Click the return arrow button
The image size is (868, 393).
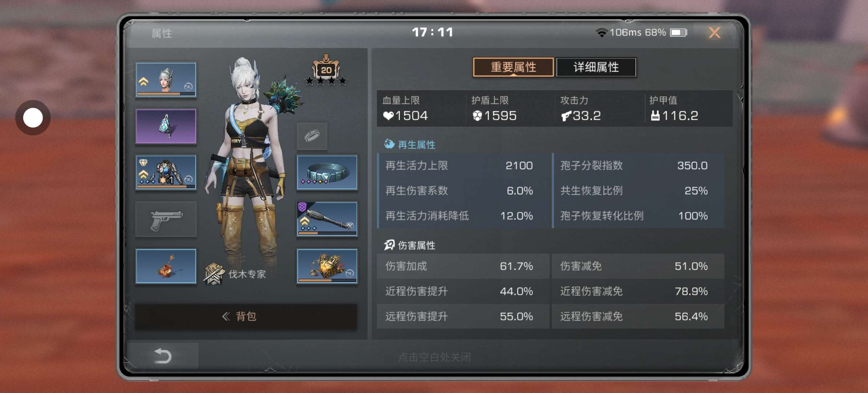(162, 356)
